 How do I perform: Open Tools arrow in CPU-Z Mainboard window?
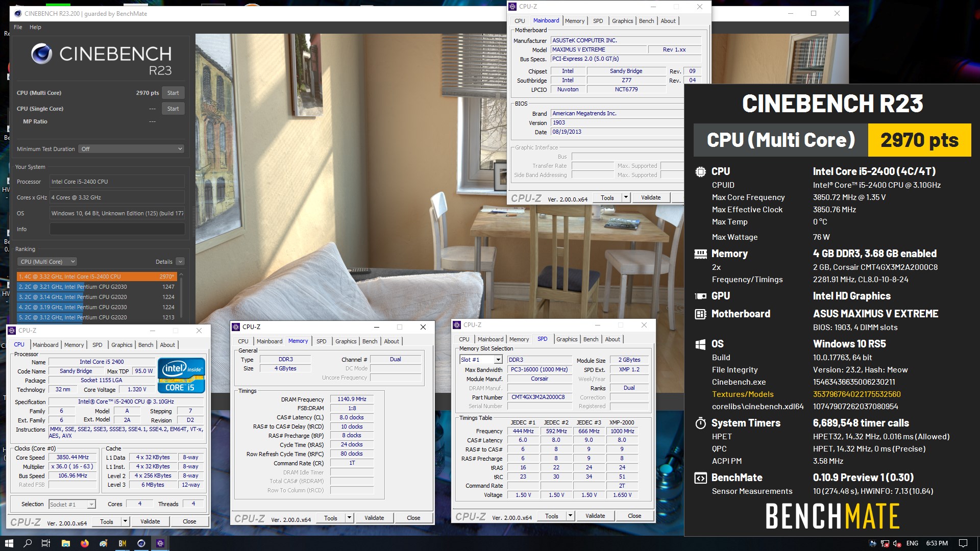tap(626, 197)
